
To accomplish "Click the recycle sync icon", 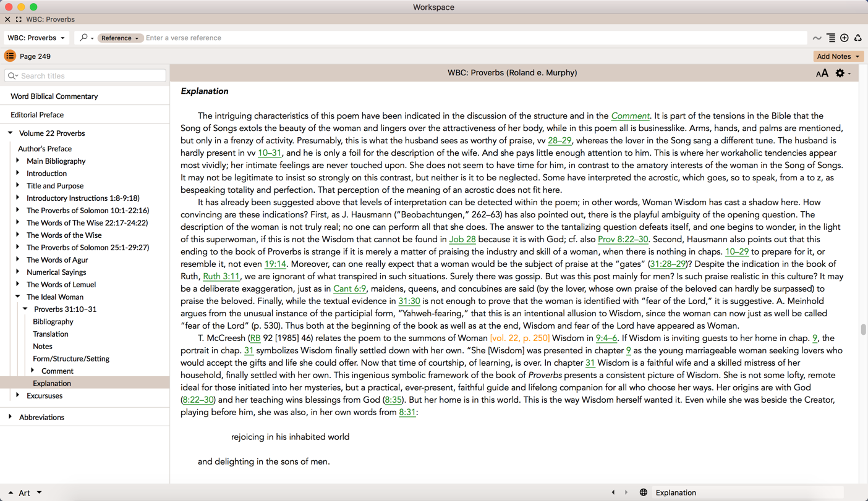I will click(x=858, y=38).
